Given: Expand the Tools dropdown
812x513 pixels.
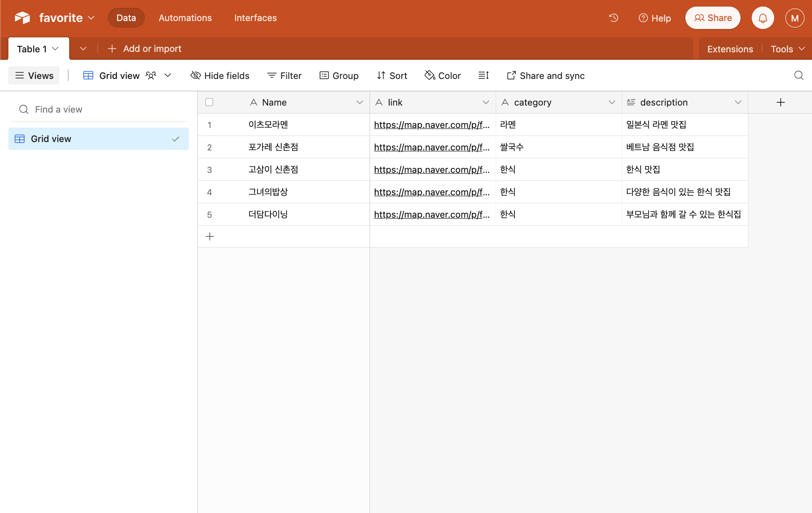Looking at the screenshot, I should coord(788,49).
